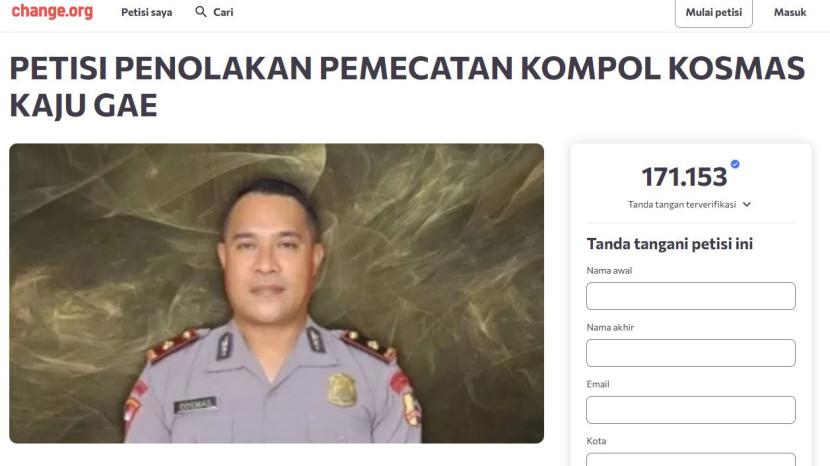
Task: Click the Nama awal field label
Action: (x=609, y=271)
